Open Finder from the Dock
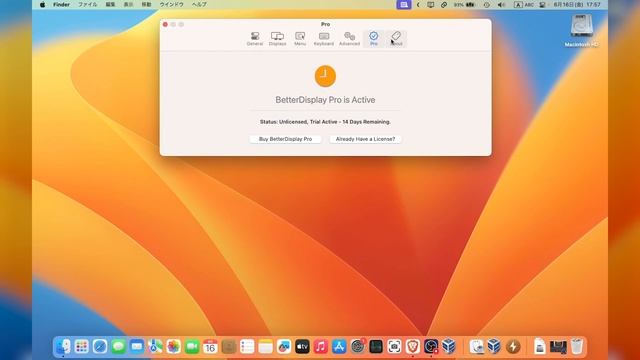 point(63,347)
